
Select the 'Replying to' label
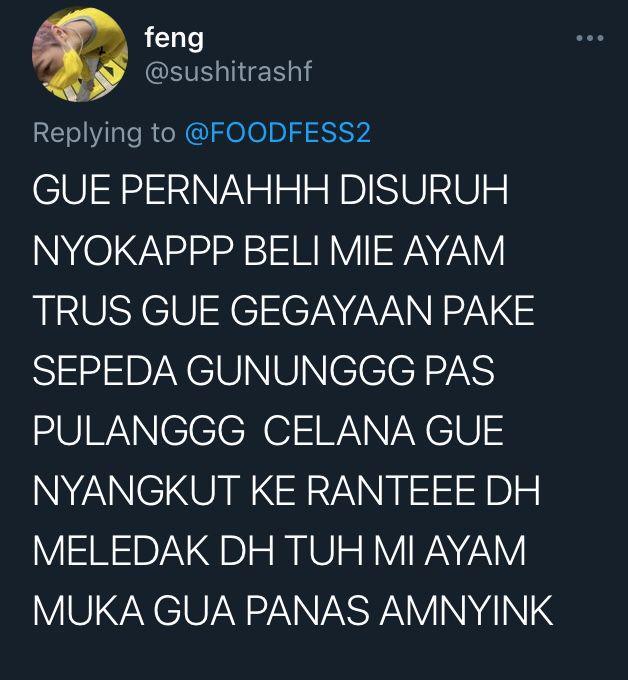tap(104, 134)
